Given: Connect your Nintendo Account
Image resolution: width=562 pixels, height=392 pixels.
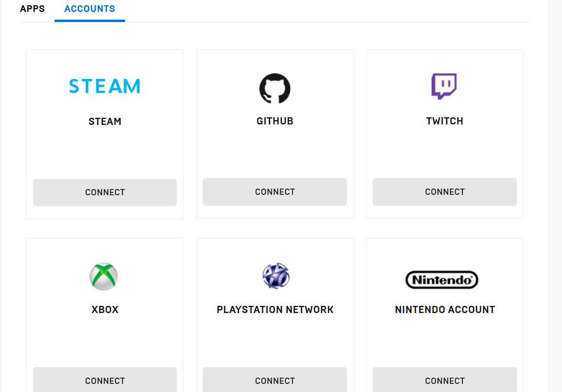Looking at the screenshot, I should tap(445, 380).
